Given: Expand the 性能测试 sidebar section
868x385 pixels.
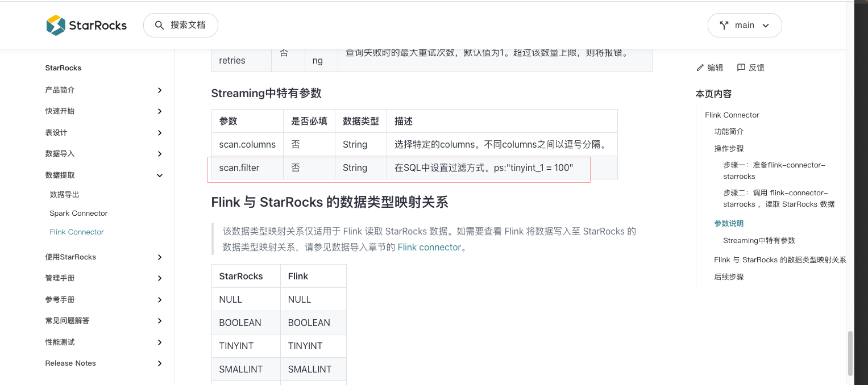Looking at the screenshot, I should click(160, 342).
